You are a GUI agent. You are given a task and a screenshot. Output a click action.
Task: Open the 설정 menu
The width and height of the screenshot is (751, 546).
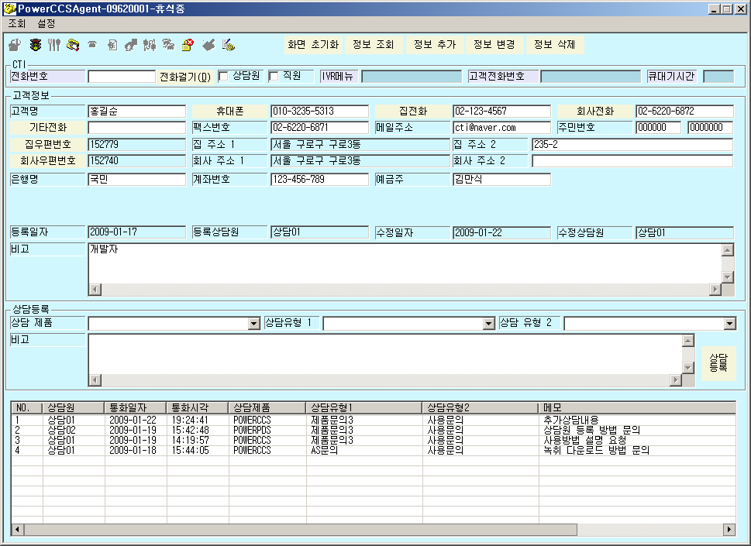46,23
